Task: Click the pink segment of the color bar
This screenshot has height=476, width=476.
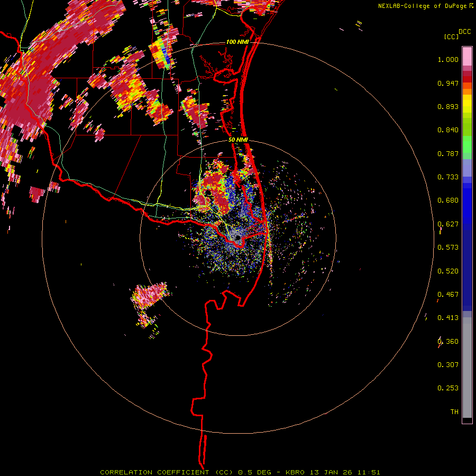Action: point(467,56)
